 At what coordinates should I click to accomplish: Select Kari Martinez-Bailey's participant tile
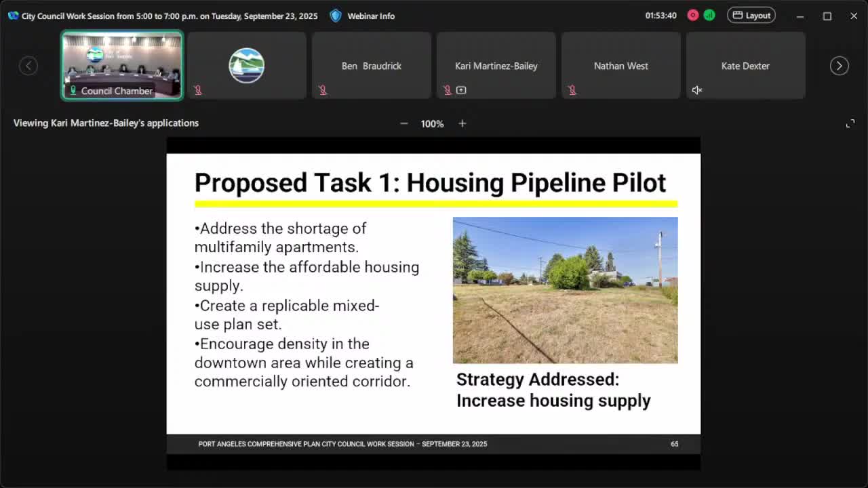coord(496,66)
